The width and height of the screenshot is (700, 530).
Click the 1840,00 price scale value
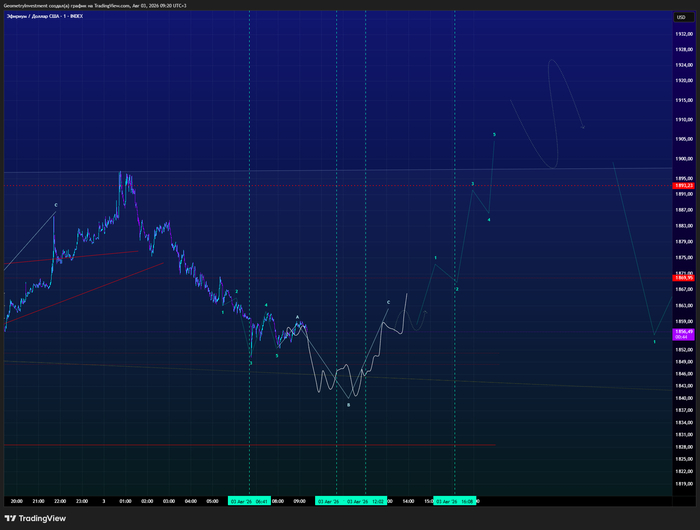(683, 398)
